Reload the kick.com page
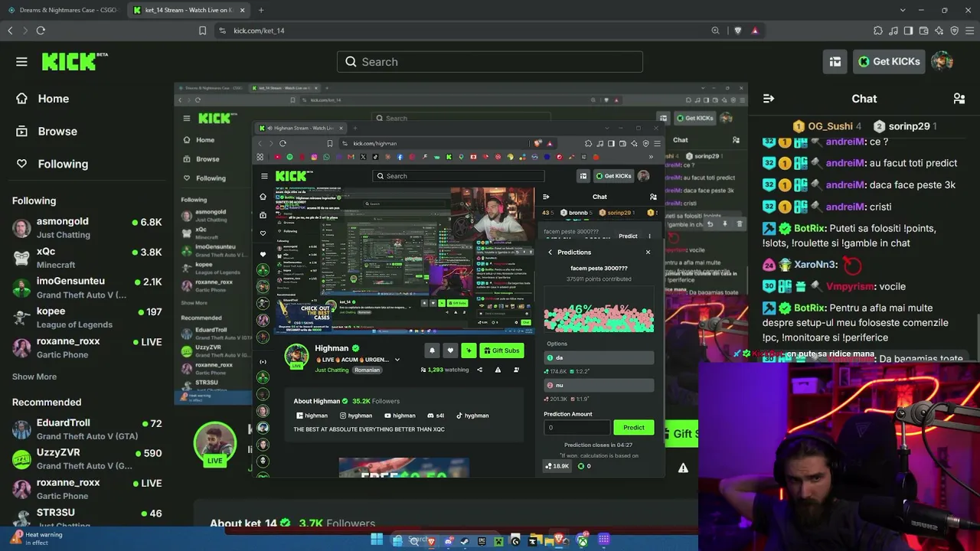This screenshot has height=551, width=980. [41, 31]
